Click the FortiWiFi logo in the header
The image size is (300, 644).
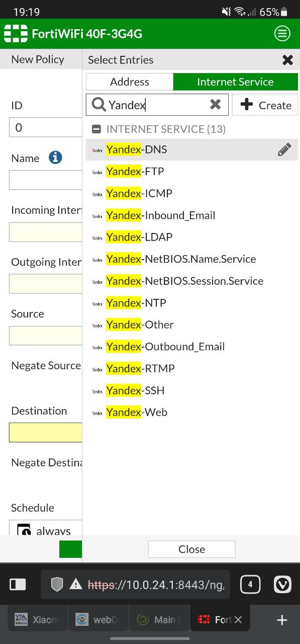point(16,34)
